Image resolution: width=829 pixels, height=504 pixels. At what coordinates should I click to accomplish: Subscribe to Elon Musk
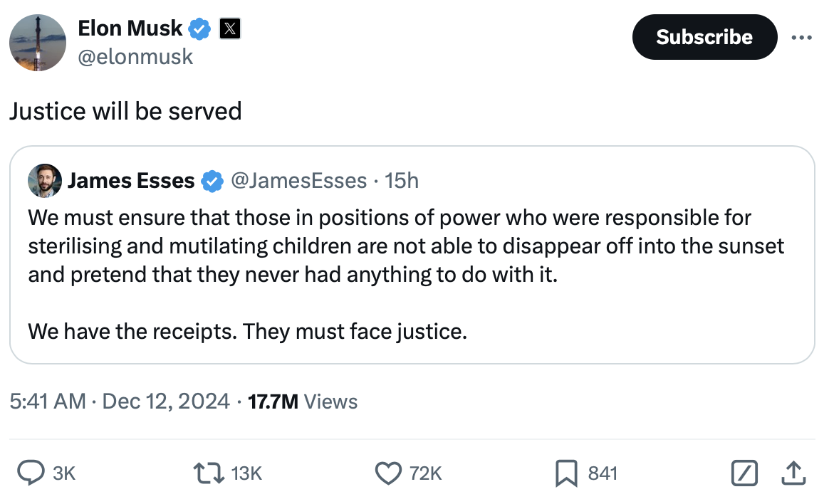pyautogui.click(x=704, y=37)
